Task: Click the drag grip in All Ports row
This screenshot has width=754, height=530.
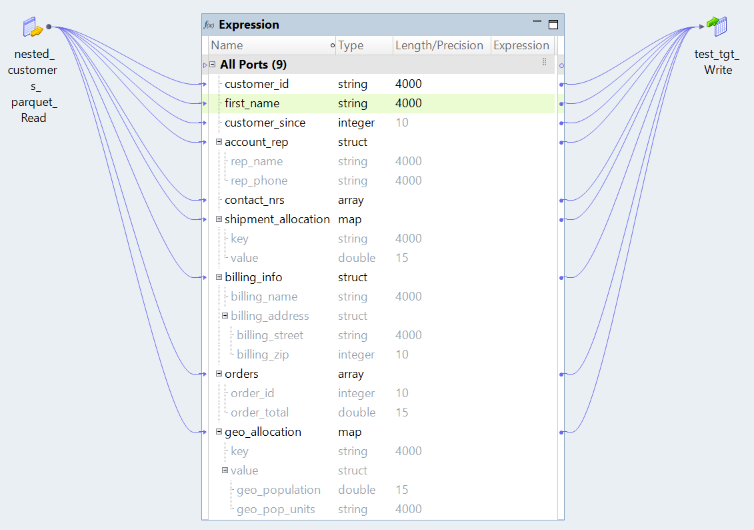Action: [x=544, y=62]
